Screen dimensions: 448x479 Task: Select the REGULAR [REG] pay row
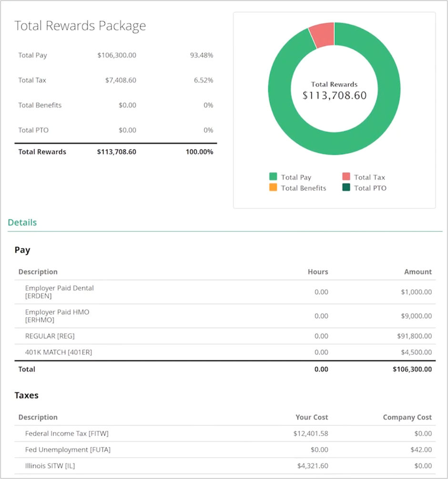click(x=50, y=336)
